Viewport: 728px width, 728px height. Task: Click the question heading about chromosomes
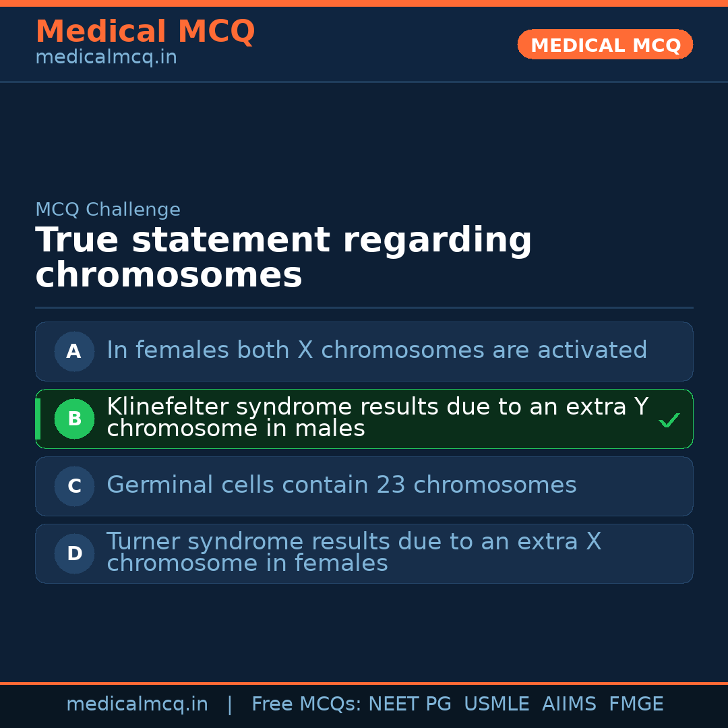(x=283, y=257)
